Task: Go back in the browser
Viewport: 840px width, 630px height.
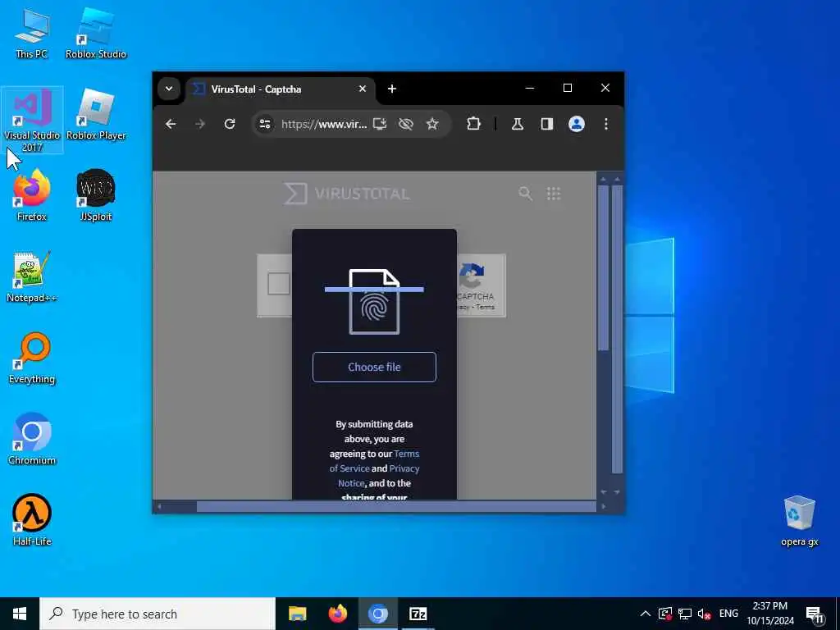Action: click(171, 125)
